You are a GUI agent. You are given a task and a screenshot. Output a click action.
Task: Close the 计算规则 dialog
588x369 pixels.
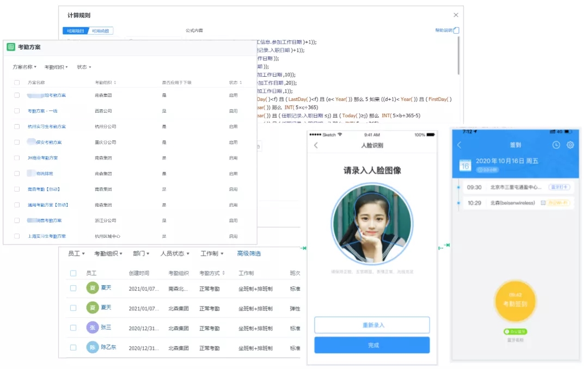pos(456,15)
